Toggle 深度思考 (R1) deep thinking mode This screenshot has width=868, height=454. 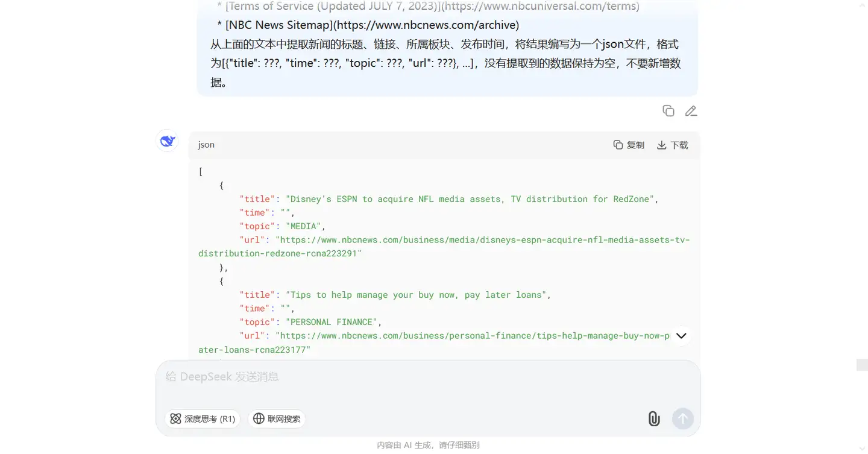coord(203,418)
